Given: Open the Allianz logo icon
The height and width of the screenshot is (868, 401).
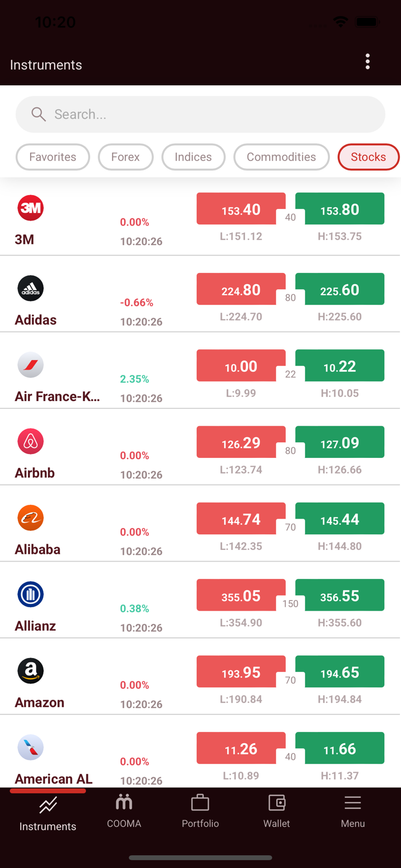Looking at the screenshot, I should pos(31,594).
